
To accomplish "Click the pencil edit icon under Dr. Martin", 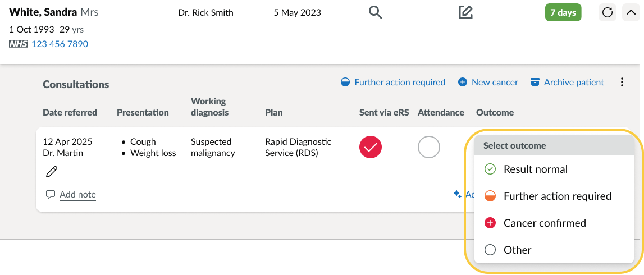I will 52,172.
